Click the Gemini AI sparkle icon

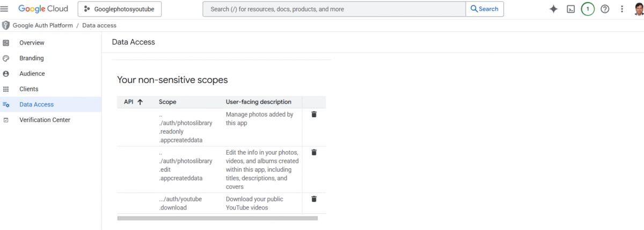tap(553, 9)
